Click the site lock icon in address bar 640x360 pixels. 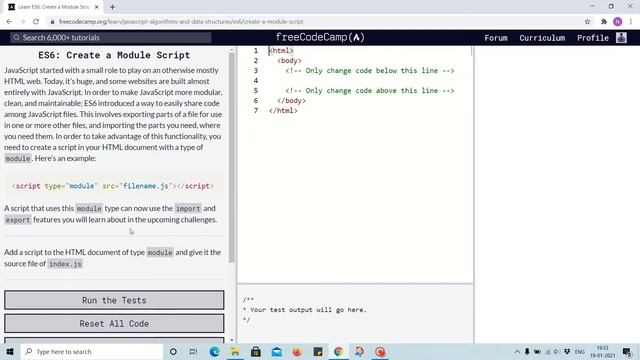pos(52,22)
